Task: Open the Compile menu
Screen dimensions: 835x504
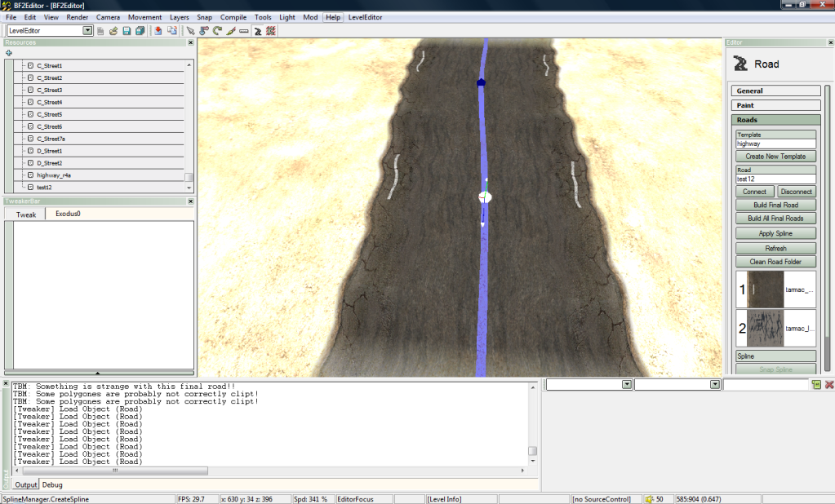Action: click(233, 17)
